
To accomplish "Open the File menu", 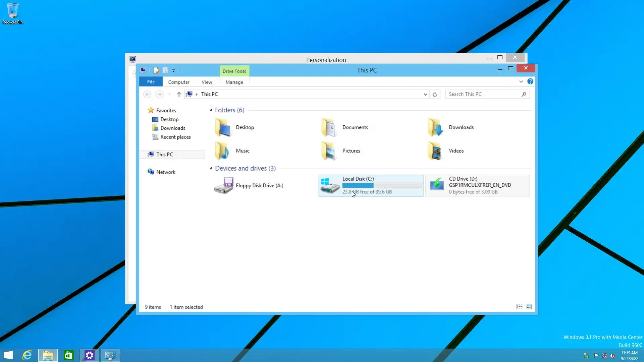I will 151,81.
